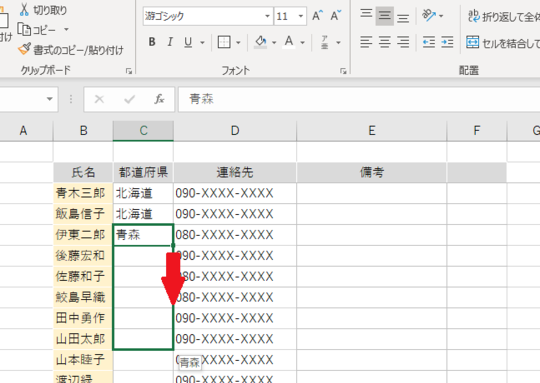Click the 氏名 header cell
Viewport: 540px width, 383px height.
coord(83,172)
